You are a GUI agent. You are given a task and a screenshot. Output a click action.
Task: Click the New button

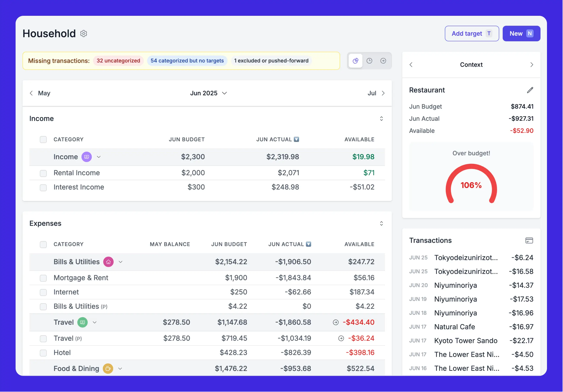521,34
